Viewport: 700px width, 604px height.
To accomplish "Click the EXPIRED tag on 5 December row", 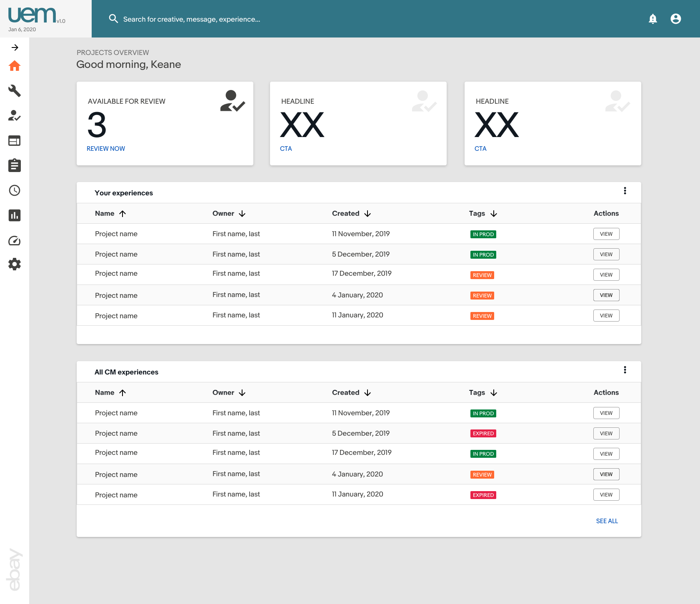I will [483, 434].
